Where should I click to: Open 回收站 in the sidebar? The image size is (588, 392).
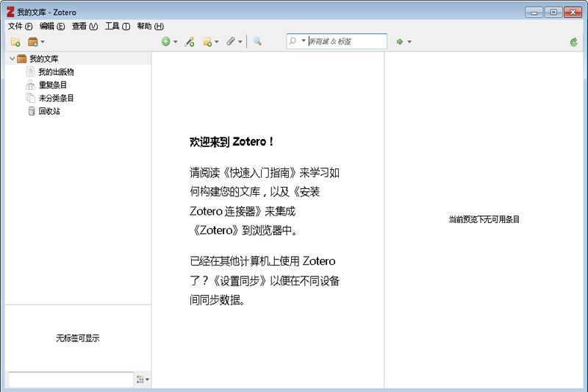pos(49,111)
